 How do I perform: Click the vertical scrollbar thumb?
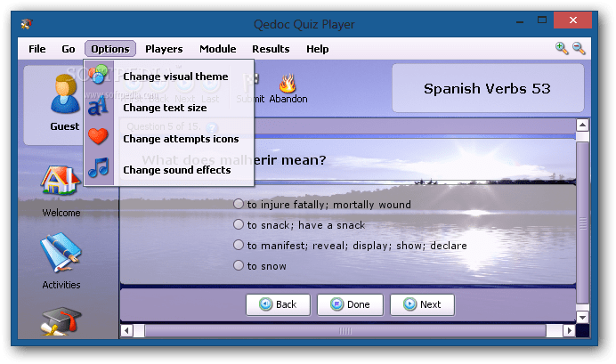(x=582, y=223)
